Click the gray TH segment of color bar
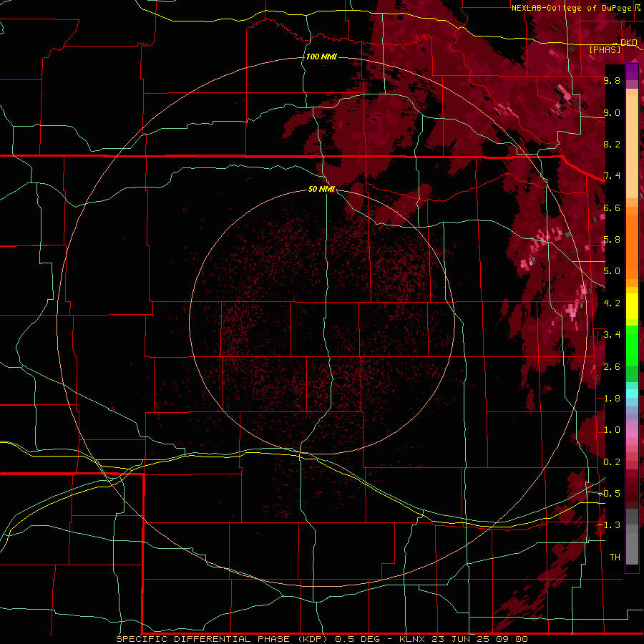 (632, 548)
